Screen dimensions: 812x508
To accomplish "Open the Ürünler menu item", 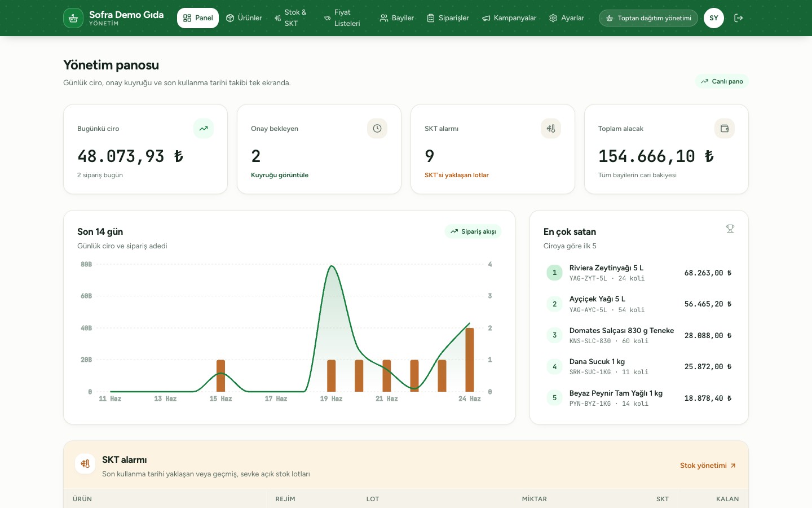I will [x=244, y=18].
